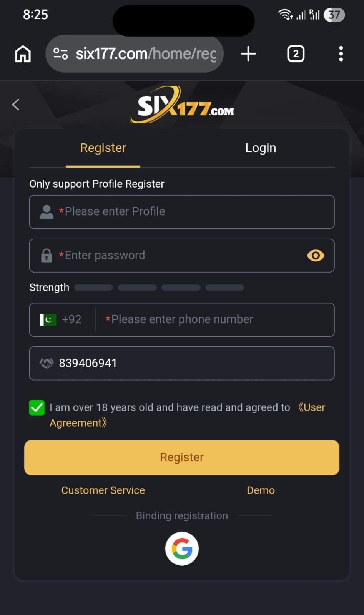Screen dimensions: 364x615
Task: Tap the tab switcher showing 2 tabs
Action: 296,54
